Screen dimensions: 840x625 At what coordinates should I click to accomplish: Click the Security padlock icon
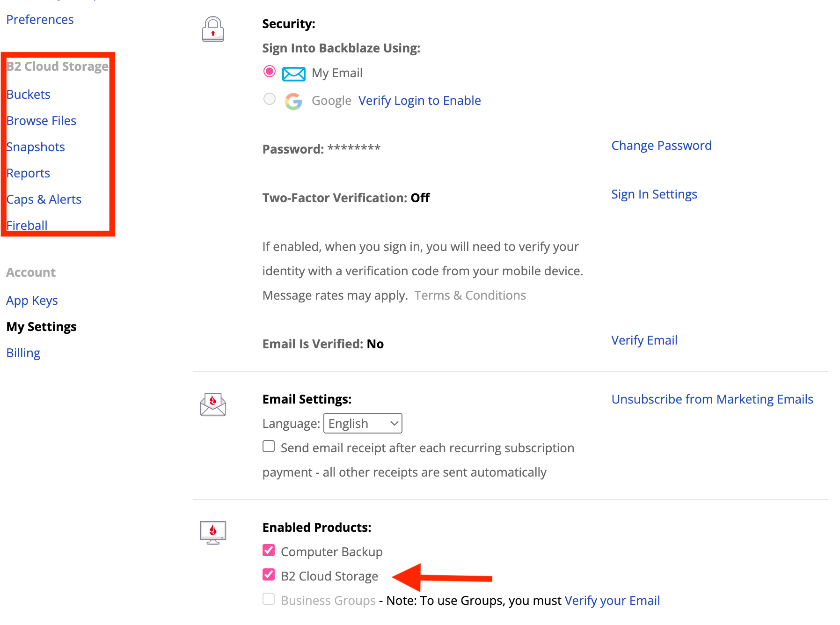(x=213, y=29)
